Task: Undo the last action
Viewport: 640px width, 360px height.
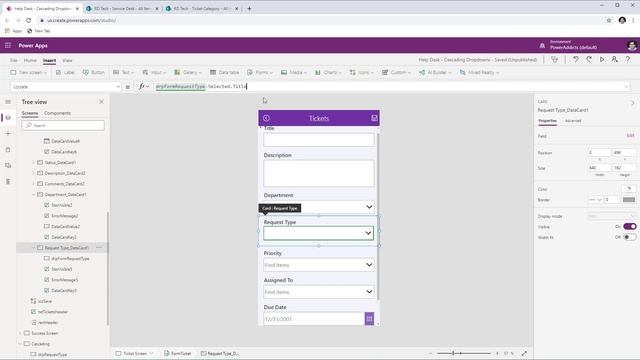Action: [576, 60]
